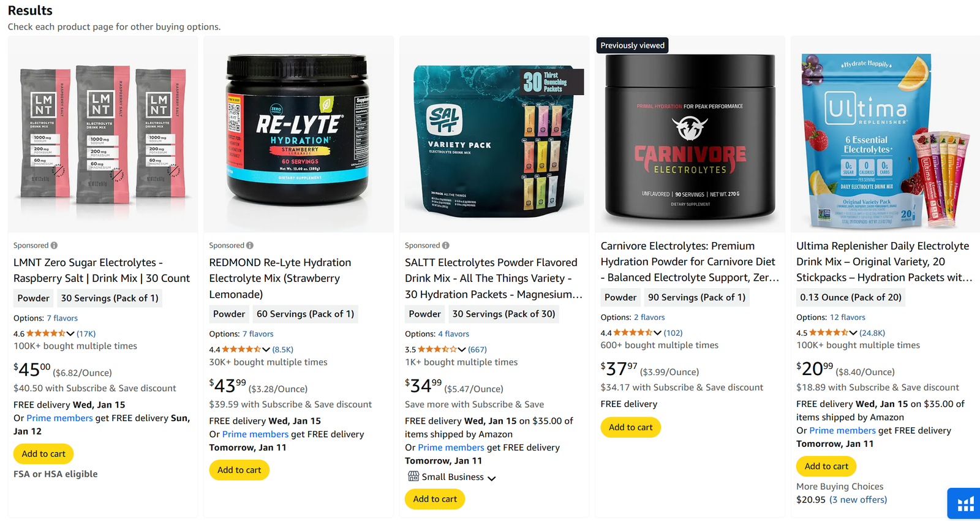Click the Sponsored info icon under LMNT
This screenshot has width=980, height=521.
point(54,245)
